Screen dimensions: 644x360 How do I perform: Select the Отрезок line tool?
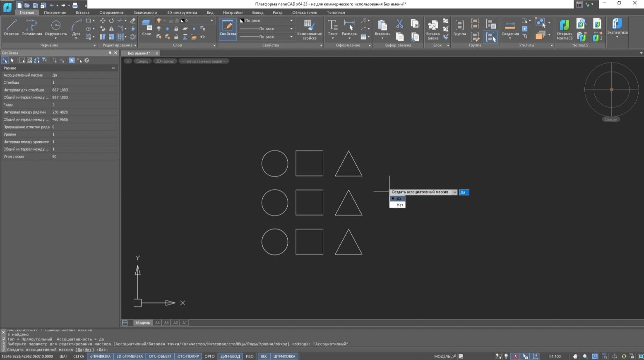tap(11, 28)
